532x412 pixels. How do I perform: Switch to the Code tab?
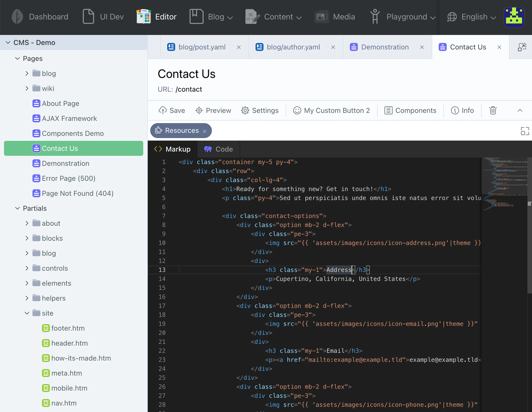[x=219, y=149]
